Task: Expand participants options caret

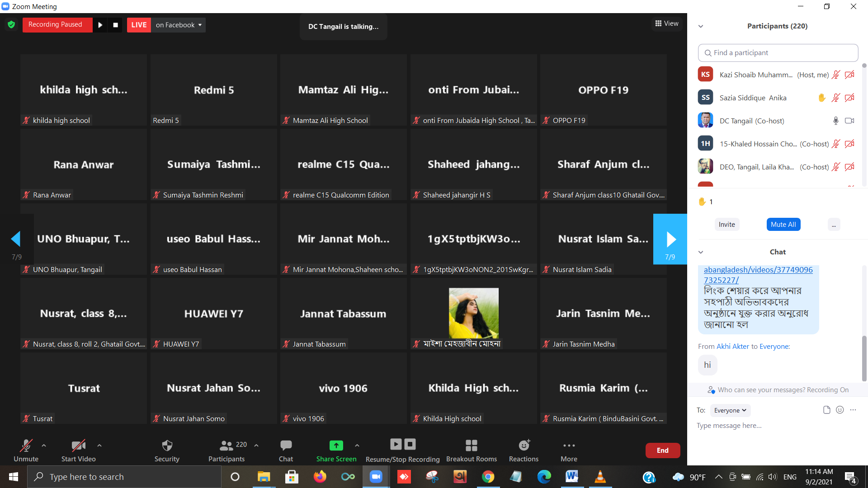Action: tap(256, 446)
